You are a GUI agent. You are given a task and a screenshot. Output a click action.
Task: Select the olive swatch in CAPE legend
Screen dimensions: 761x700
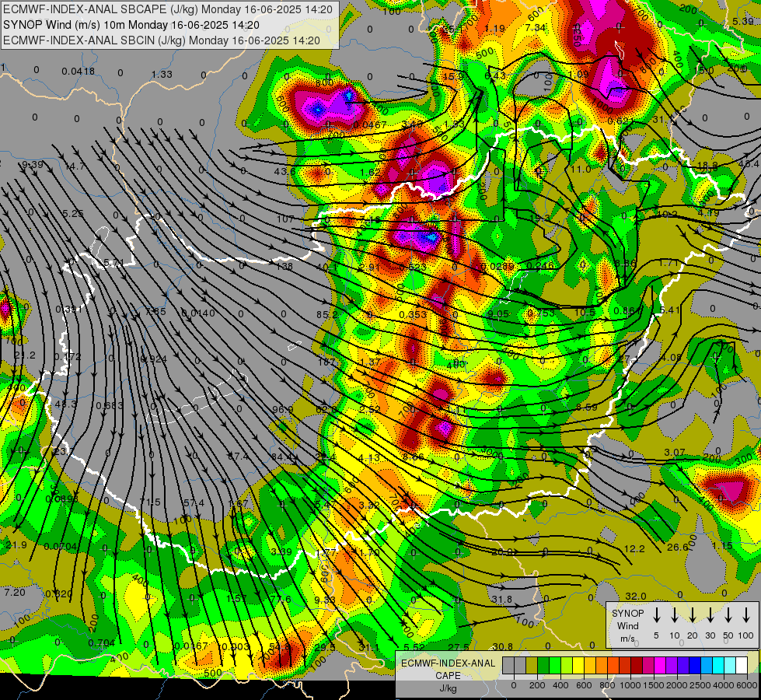532,666
